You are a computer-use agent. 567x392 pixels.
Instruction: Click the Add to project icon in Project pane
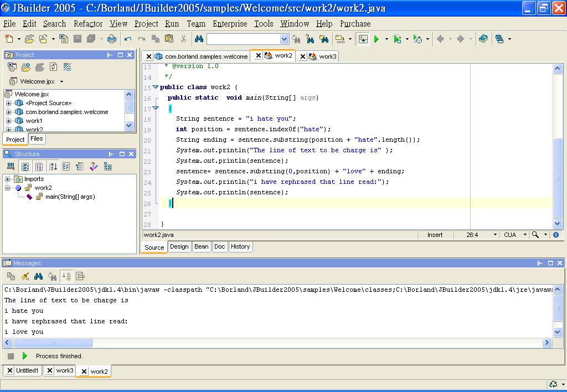point(26,67)
